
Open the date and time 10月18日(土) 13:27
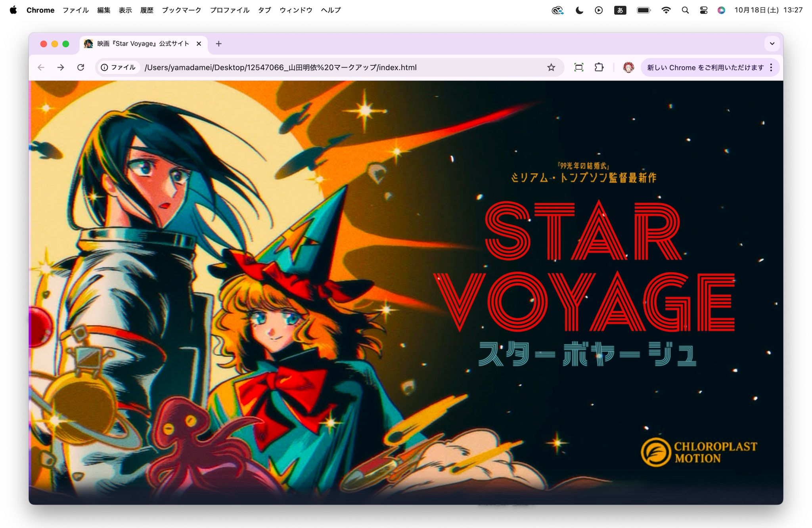tap(768, 10)
